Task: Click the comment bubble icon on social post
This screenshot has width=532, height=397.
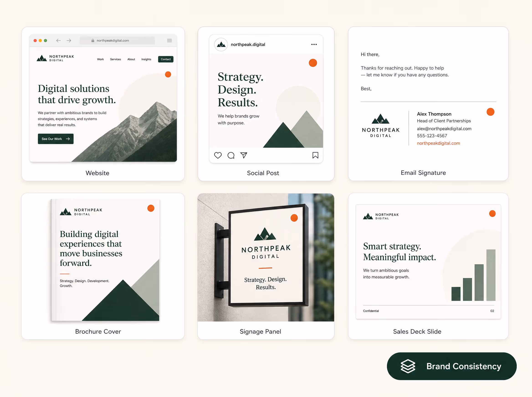Action: [x=231, y=155]
